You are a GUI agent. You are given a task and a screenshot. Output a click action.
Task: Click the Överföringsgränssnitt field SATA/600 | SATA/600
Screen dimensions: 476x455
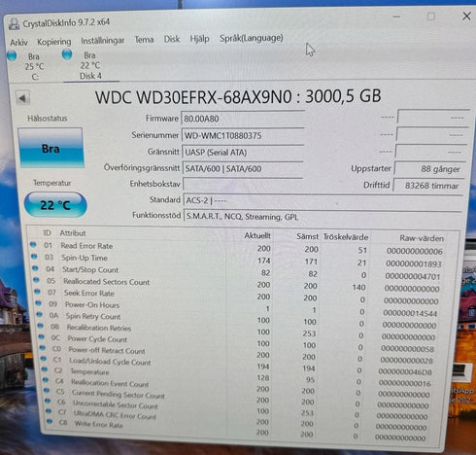click(243, 168)
